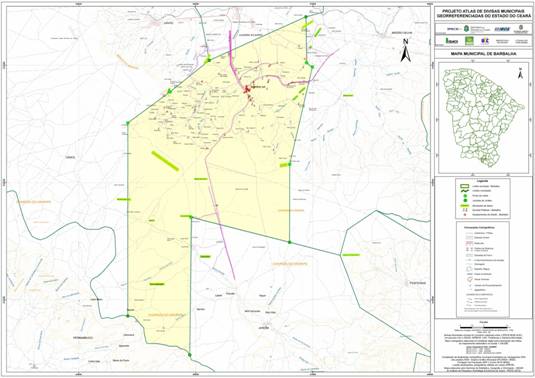Click the green boundary node at the northernmost corner
The width and height of the screenshot is (535, 378).
pos(306,16)
